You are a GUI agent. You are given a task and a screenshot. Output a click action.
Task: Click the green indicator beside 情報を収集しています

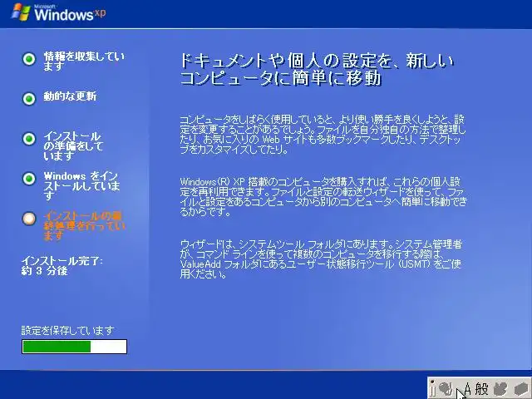[29, 59]
